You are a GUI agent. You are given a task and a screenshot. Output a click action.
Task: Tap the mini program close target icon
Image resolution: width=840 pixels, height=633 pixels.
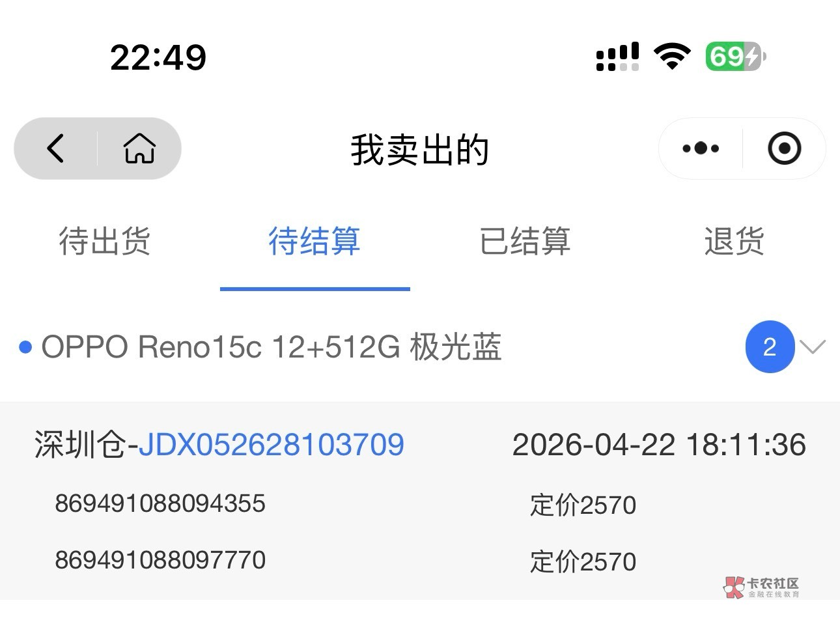coord(784,148)
